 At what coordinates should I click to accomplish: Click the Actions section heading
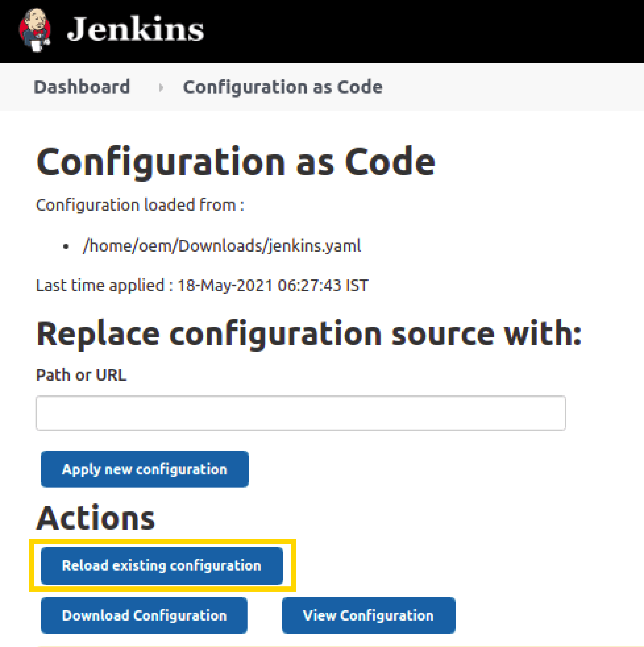click(95, 518)
